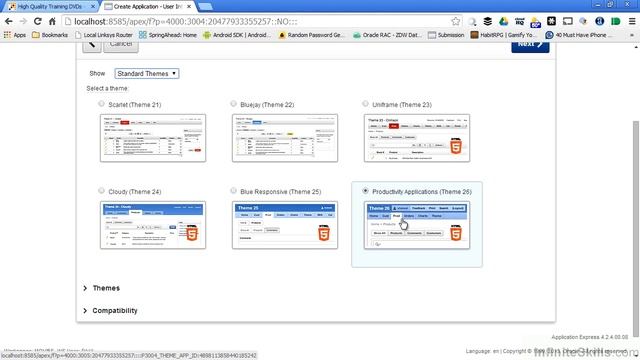Open a new browser tab
Screen dimensions: 640x360
[205, 7]
